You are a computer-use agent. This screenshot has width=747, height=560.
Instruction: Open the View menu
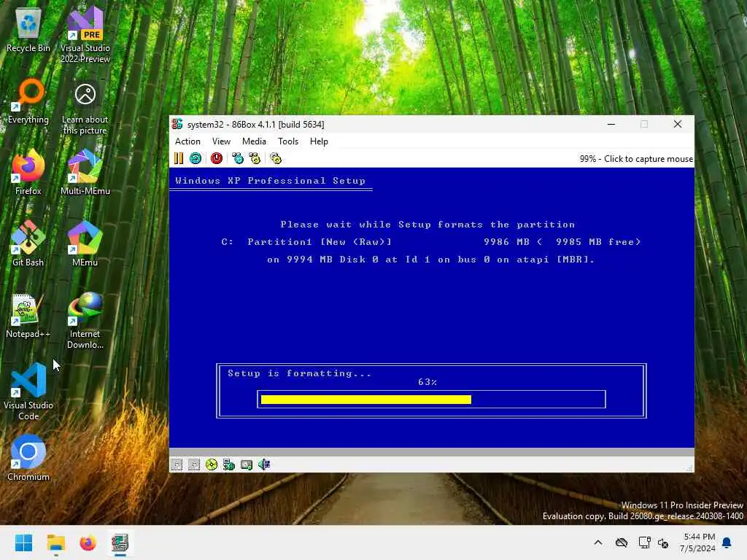pos(221,141)
